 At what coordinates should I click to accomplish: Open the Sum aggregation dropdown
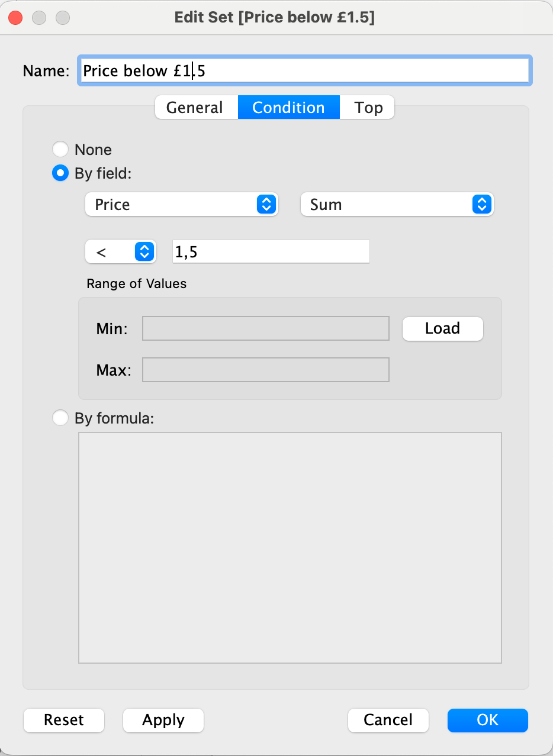[397, 205]
